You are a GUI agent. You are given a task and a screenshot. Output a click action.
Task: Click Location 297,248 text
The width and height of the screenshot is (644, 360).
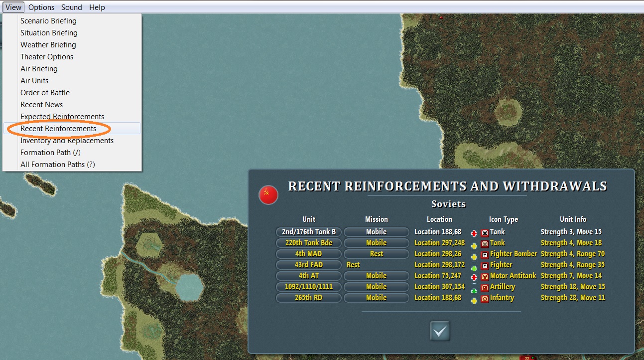point(439,243)
